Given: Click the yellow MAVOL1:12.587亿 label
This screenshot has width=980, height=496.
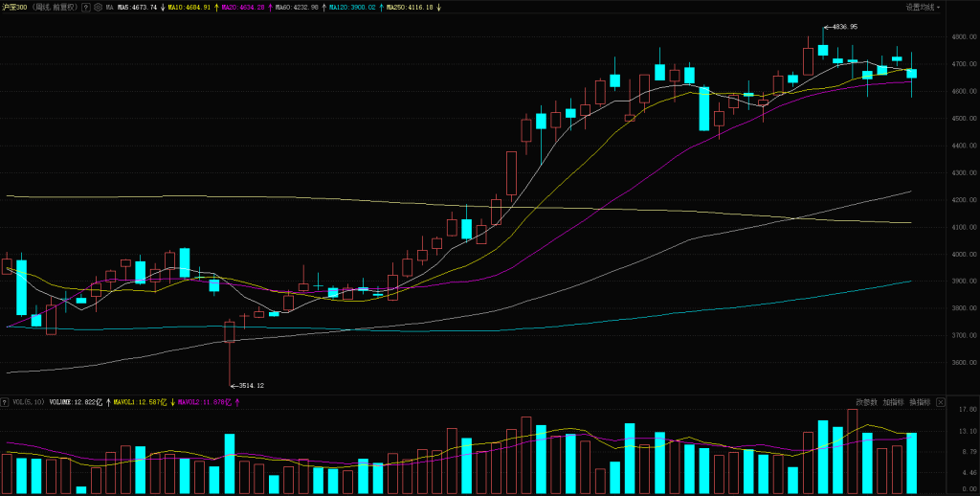Looking at the screenshot, I should 140,402.
